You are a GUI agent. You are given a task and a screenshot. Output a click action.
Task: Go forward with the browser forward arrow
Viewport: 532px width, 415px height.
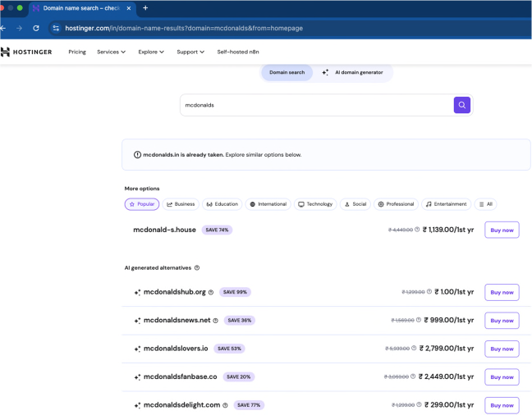20,28
